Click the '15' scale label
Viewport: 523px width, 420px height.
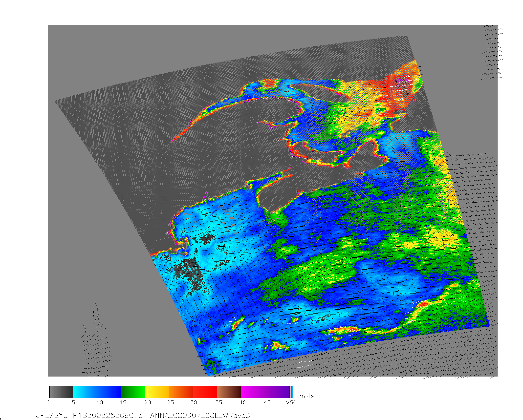tap(123, 403)
